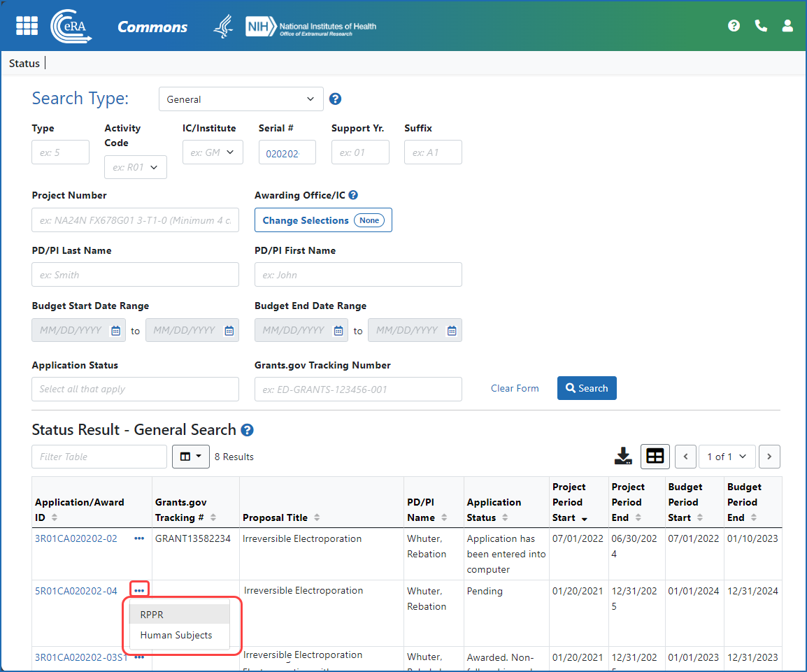Open application 5R01CA020202-04 link
This screenshot has width=807, height=672.
76,591
